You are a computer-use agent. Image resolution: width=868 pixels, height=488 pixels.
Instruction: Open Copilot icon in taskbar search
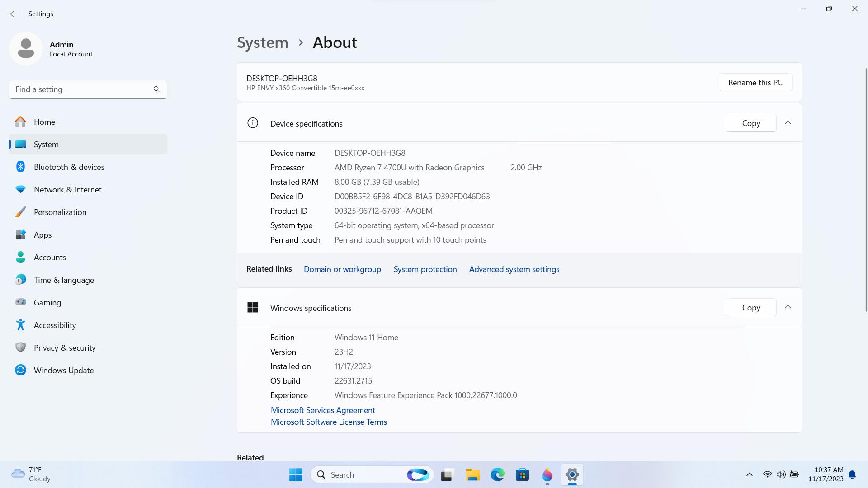pos(418,474)
